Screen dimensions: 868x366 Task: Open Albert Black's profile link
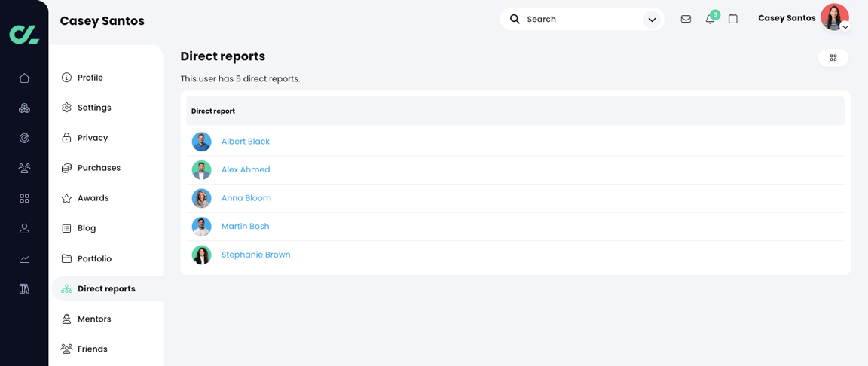pyautogui.click(x=245, y=142)
